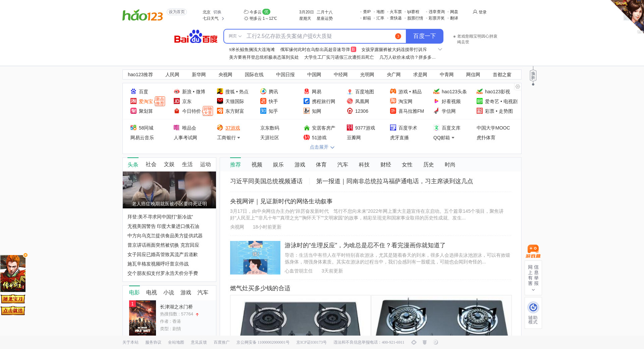This screenshot has height=349, width=644.
Task: Expand site list with 点击展开
Action: tap(322, 147)
